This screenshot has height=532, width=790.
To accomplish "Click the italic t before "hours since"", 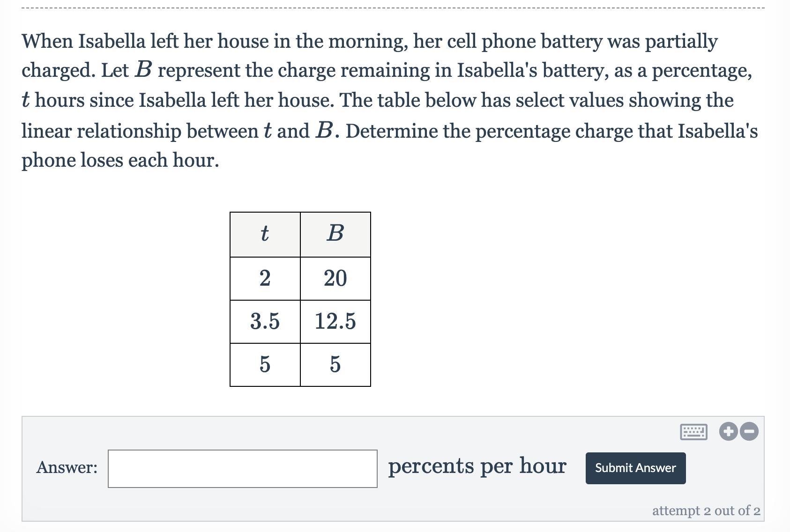I will pos(26,100).
